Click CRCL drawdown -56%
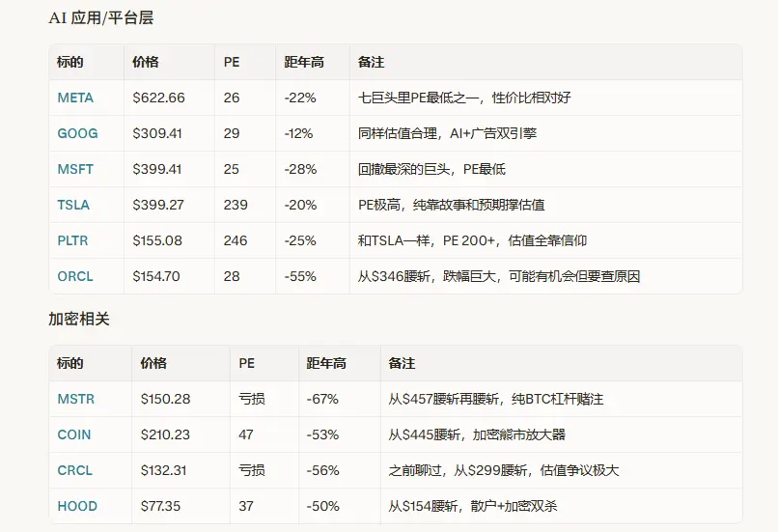 coord(322,470)
